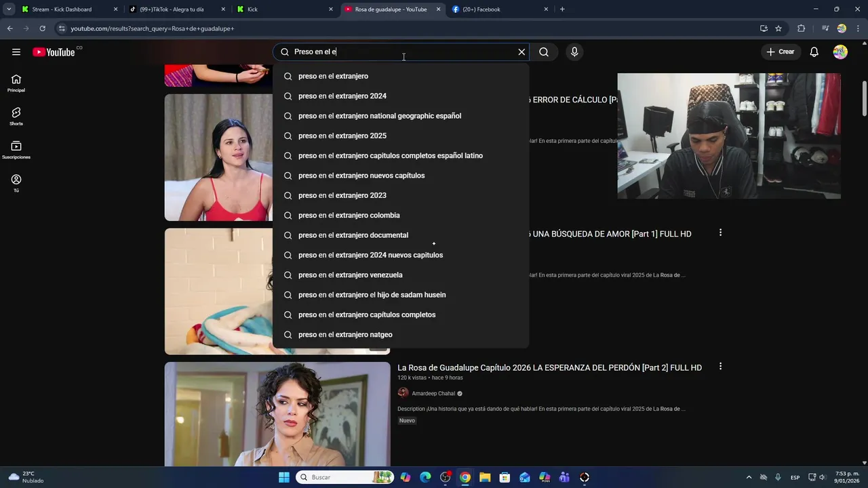Open the YouTube hamburger guide menu

[16, 52]
